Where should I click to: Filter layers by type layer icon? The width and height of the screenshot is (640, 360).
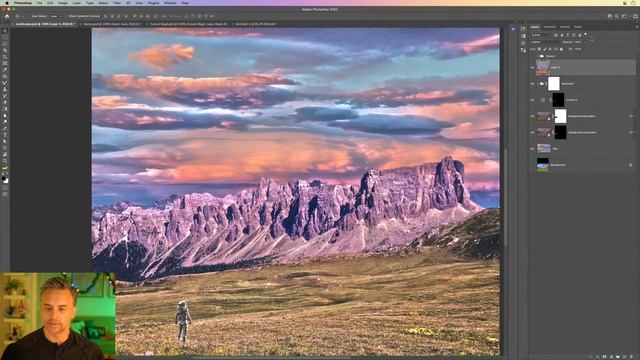click(568, 36)
